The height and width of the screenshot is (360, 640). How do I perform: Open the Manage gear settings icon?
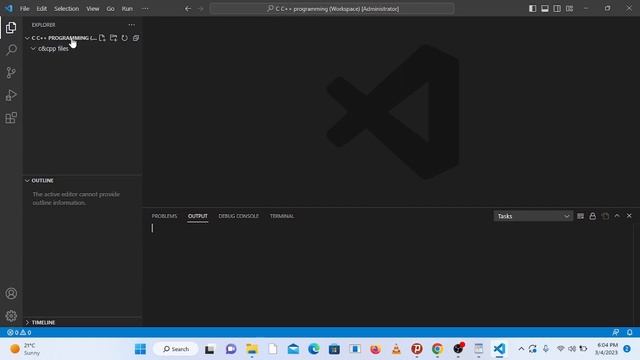tap(11, 316)
